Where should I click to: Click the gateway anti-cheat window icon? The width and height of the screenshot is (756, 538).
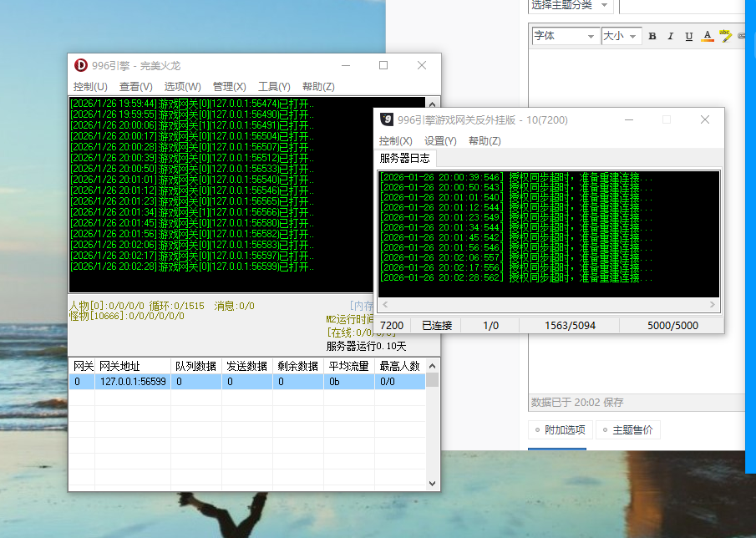387,119
